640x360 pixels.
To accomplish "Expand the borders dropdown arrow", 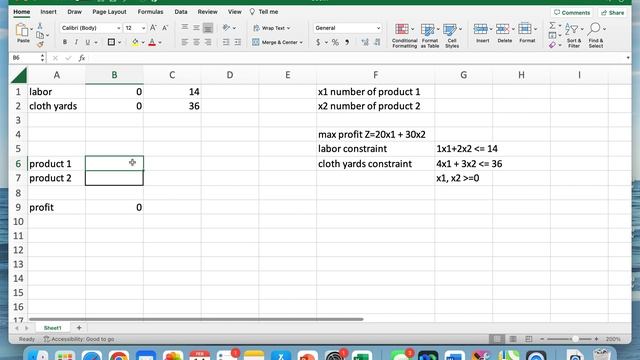I will [119, 42].
